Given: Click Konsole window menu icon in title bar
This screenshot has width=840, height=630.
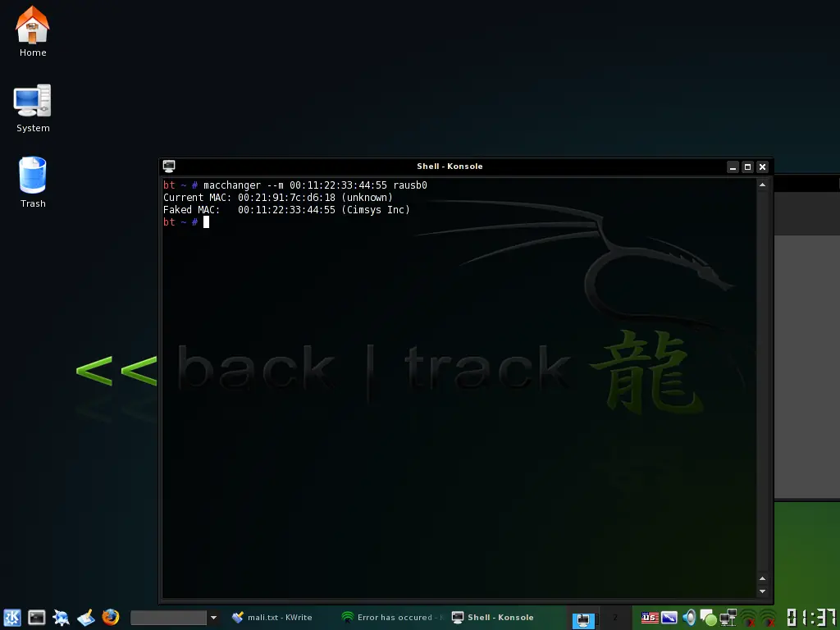Looking at the screenshot, I should pos(169,166).
